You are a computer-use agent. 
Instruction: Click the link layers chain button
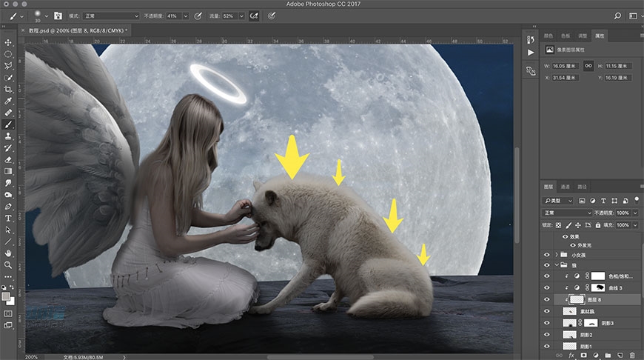point(559,355)
